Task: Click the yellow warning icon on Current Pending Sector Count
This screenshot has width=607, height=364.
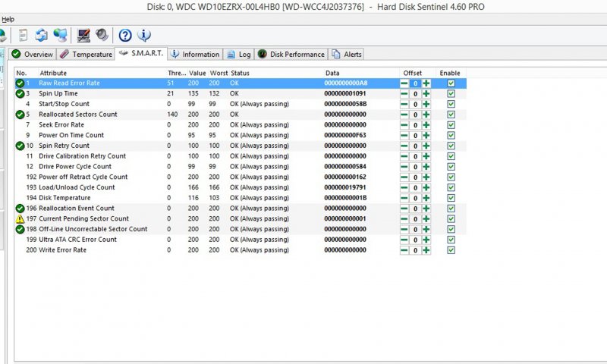Action: tap(20, 219)
